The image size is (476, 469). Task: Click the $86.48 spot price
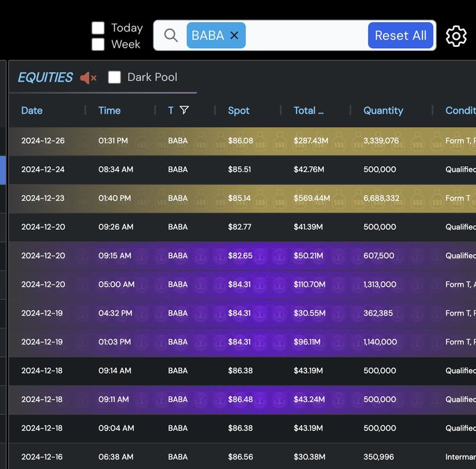(240, 399)
